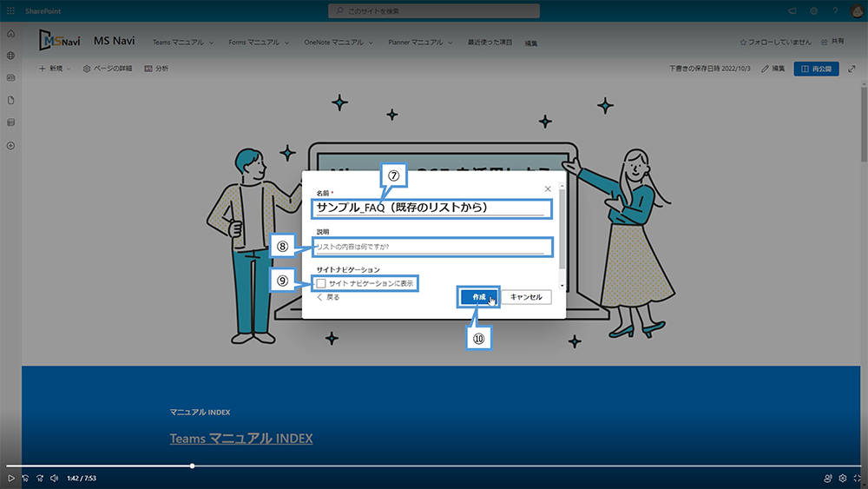Click the 下書きの保存日時 2022/10/3 text
868x489 pixels.
[709, 69]
